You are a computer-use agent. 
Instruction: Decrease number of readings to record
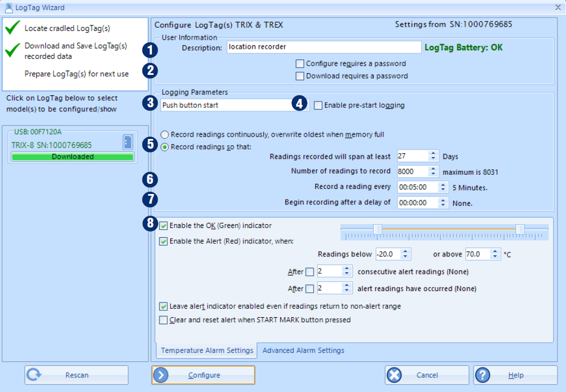(433, 174)
